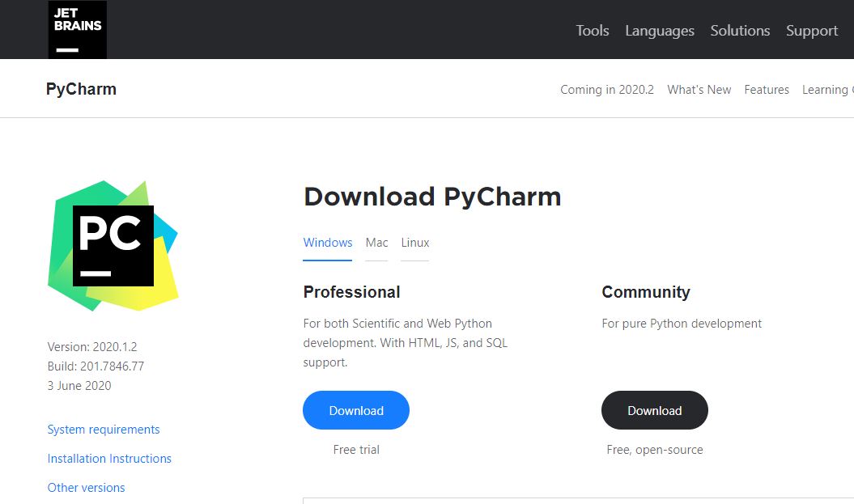View Other versions link
Viewport: 854px width, 504px height.
click(86, 488)
